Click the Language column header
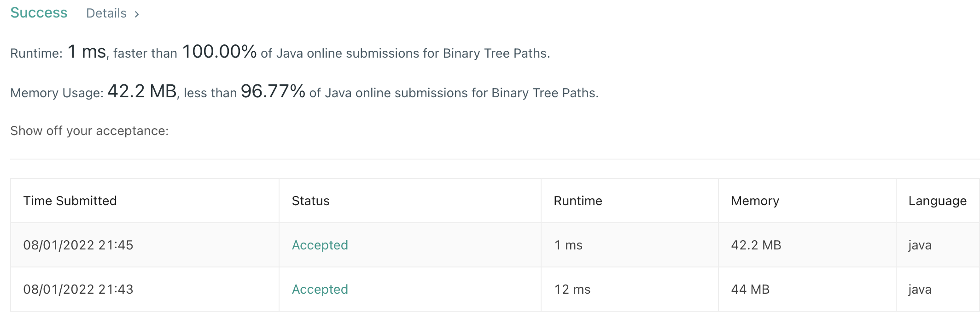The height and width of the screenshot is (320, 980). click(937, 201)
